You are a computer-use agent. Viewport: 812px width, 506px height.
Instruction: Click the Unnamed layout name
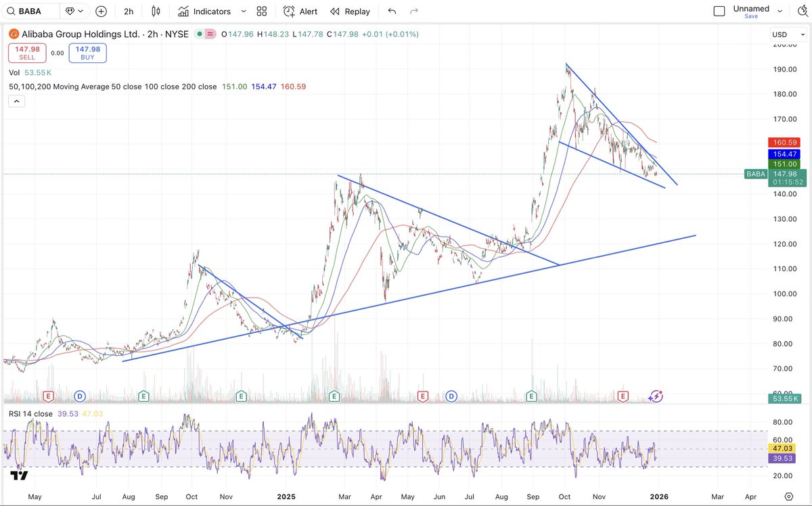point(751,8)
